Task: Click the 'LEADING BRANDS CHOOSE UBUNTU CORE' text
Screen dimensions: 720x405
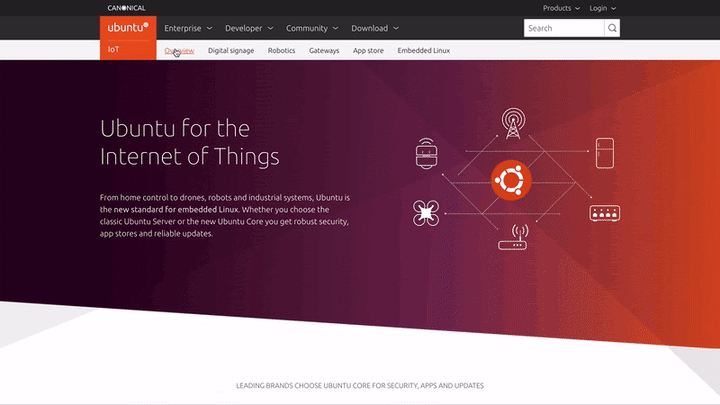Action: point(360,386)
